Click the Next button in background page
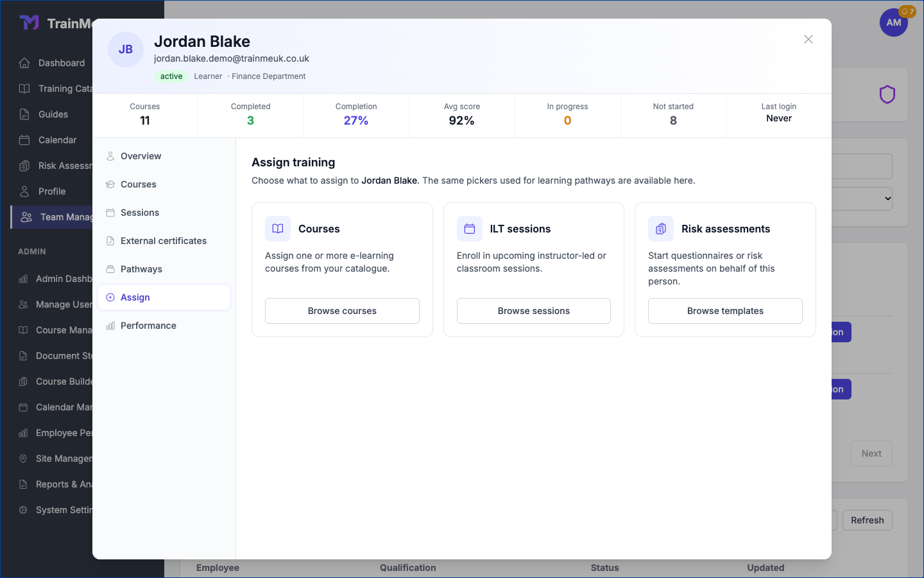The image size is (924, 578). (871, 453)
